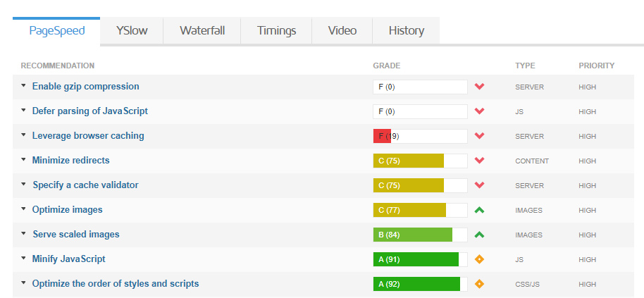Expand the Enable gzip compression triangle

pyautogui.click(x=23, y=86)
